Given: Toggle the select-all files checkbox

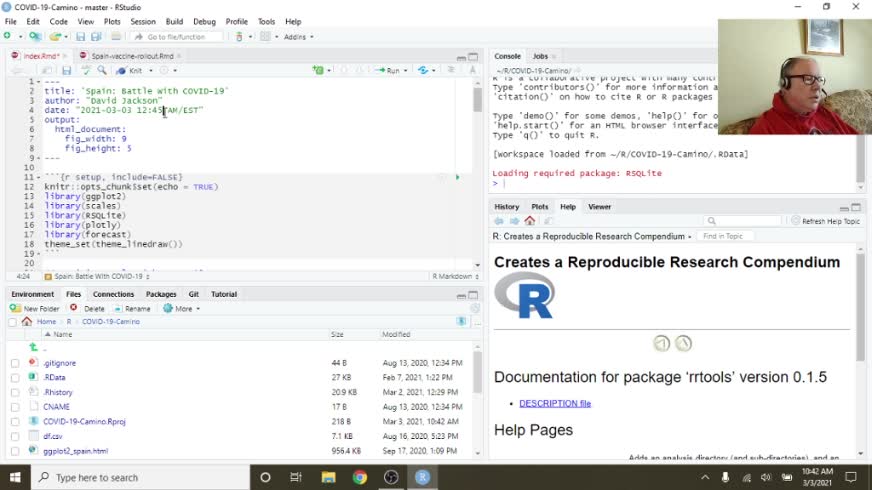Looking at the screenshot, I should pyautogui.click(x=12, y=322).
